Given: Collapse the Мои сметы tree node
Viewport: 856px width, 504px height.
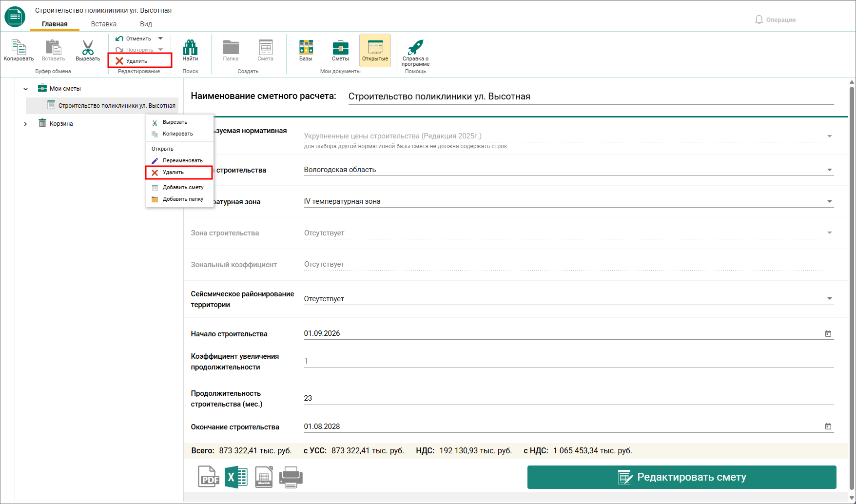Looking at the screenshot, I should click(x=26, y=89).
